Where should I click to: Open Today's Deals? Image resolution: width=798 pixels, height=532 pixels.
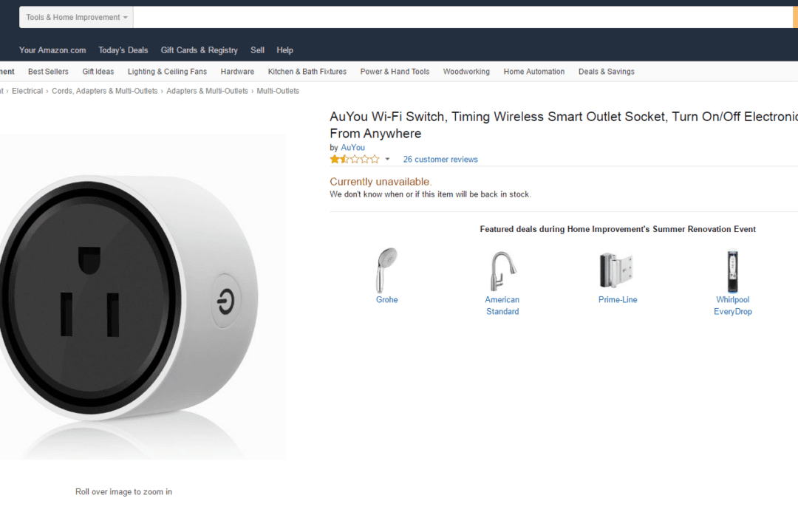point(123,50)
